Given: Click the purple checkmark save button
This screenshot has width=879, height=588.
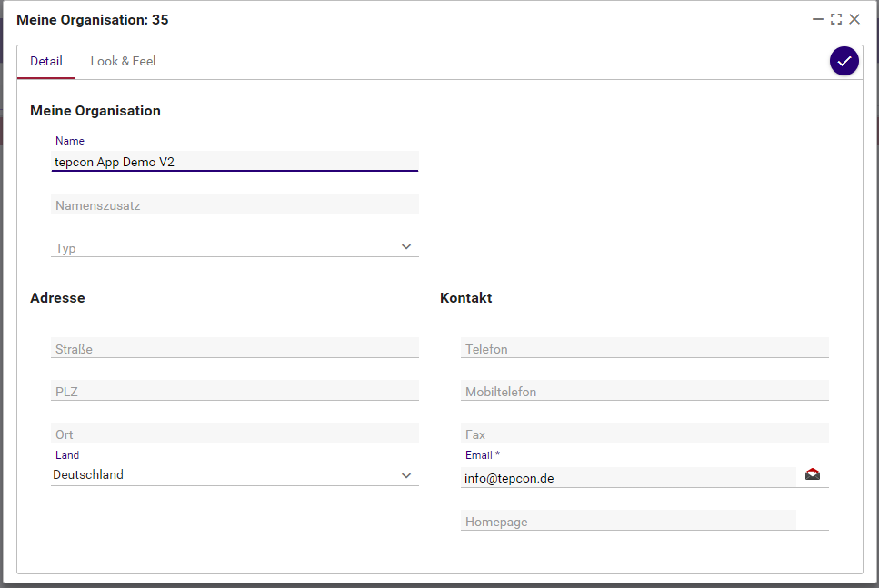Looking at the screenshot, I should pos(844,61).
